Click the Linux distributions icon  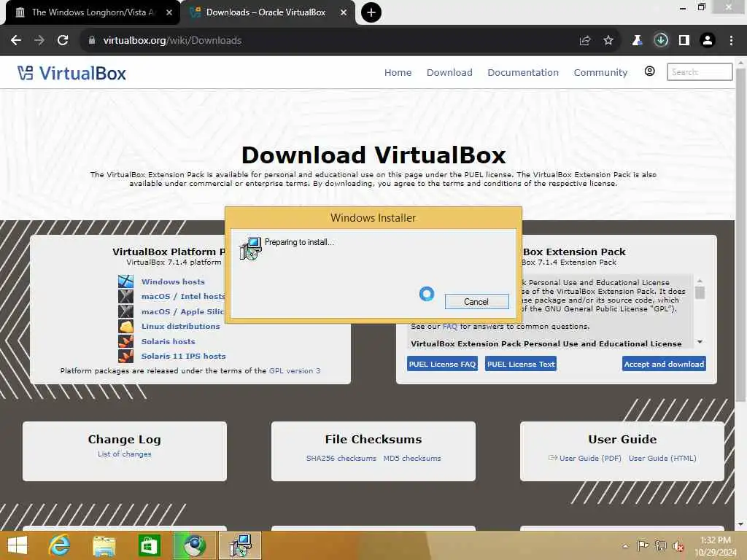click(125, 326)
